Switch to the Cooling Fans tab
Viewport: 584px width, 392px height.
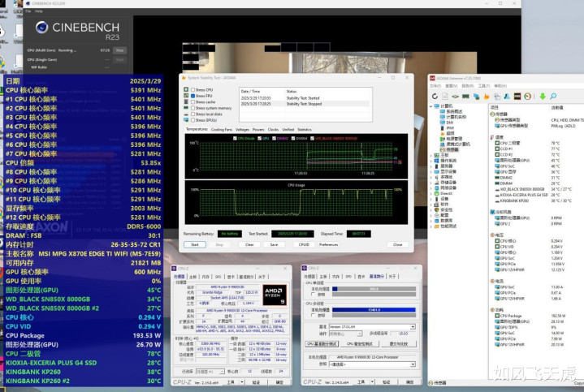click(x=221, y=129)
